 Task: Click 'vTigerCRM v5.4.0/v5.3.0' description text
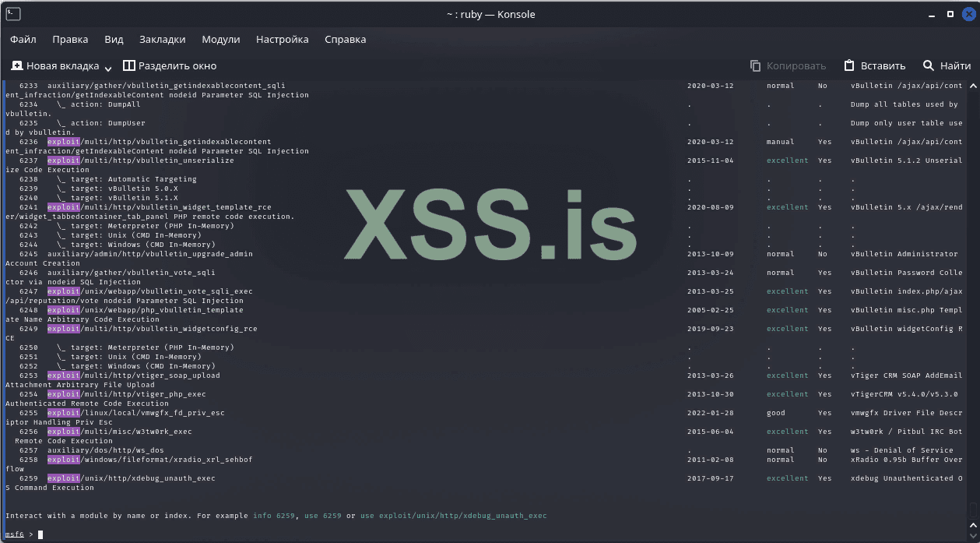tap(904, 394)
